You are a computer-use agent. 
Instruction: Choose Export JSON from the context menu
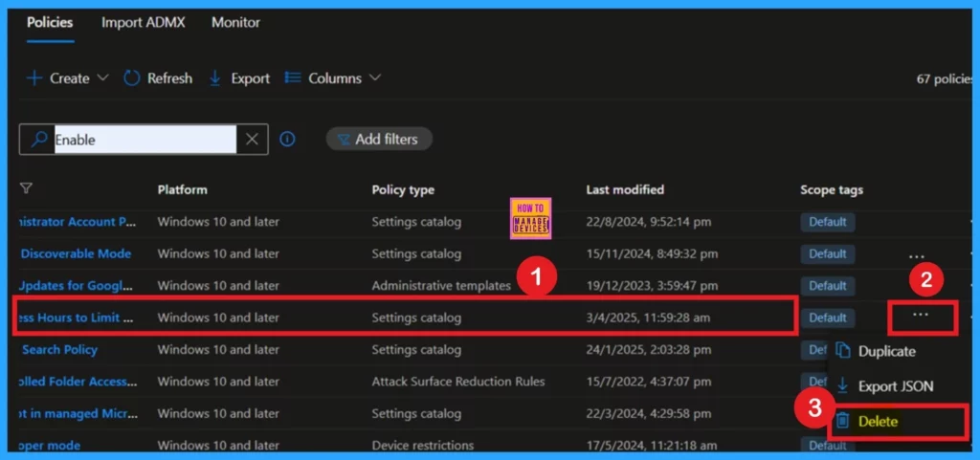pyautogui.click(x=896, y=386)
